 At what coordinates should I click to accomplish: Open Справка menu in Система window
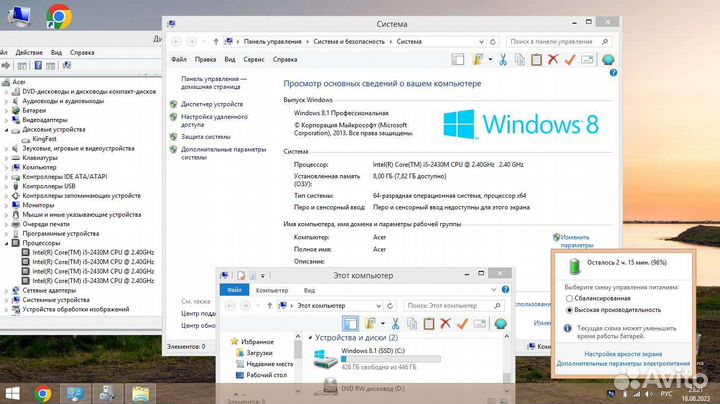click(x=285, y=60)
